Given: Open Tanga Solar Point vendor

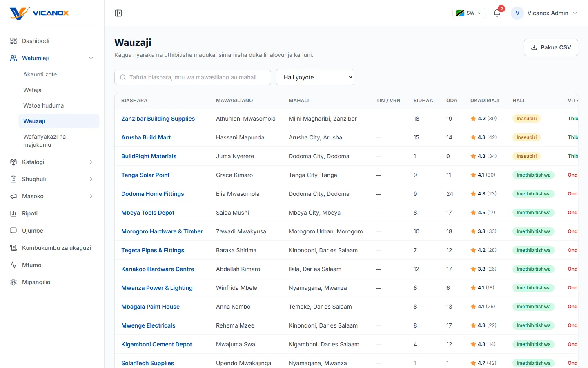Looking at the screenshot, I should 145,175.
